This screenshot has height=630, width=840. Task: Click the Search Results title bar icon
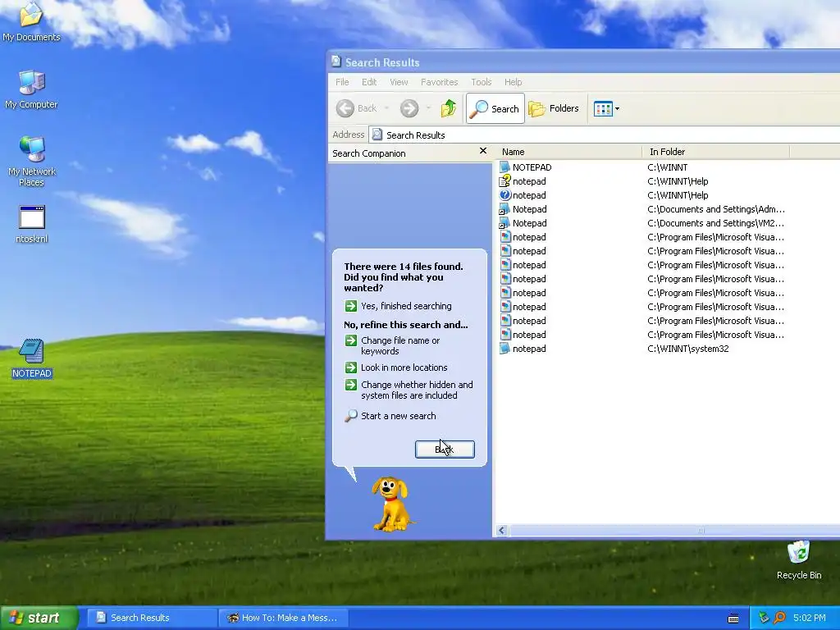[x=336, y=62]
